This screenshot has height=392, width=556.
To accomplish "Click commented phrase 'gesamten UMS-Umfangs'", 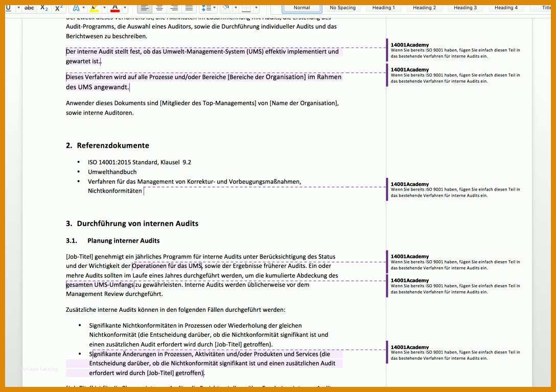I will click(100, 285).
